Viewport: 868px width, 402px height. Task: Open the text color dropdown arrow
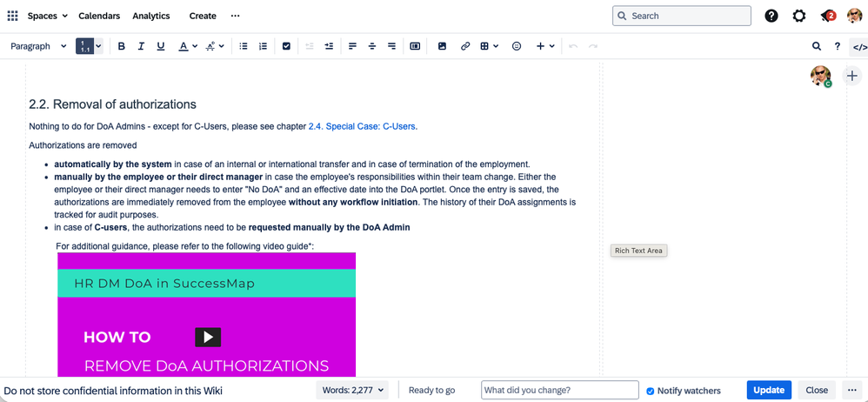coord(195,46)
